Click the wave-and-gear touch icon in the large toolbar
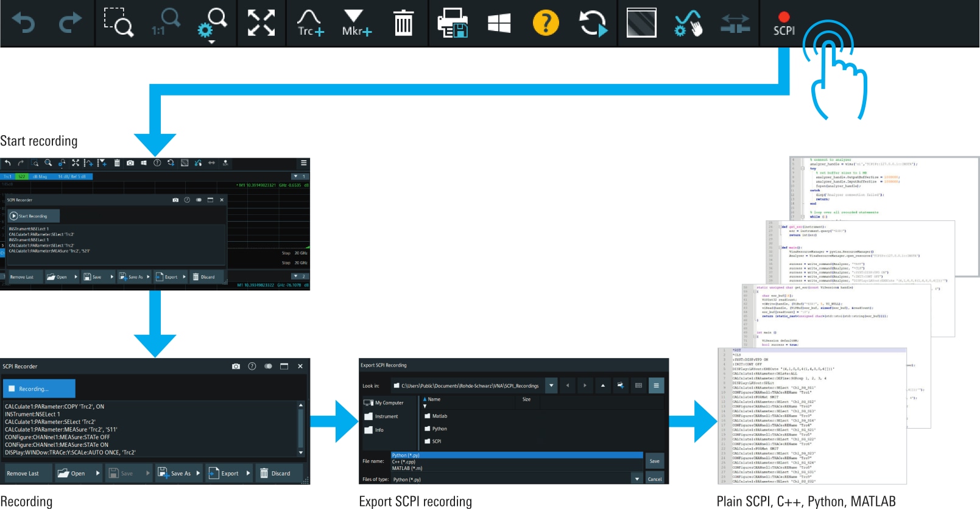 point(688,23)
